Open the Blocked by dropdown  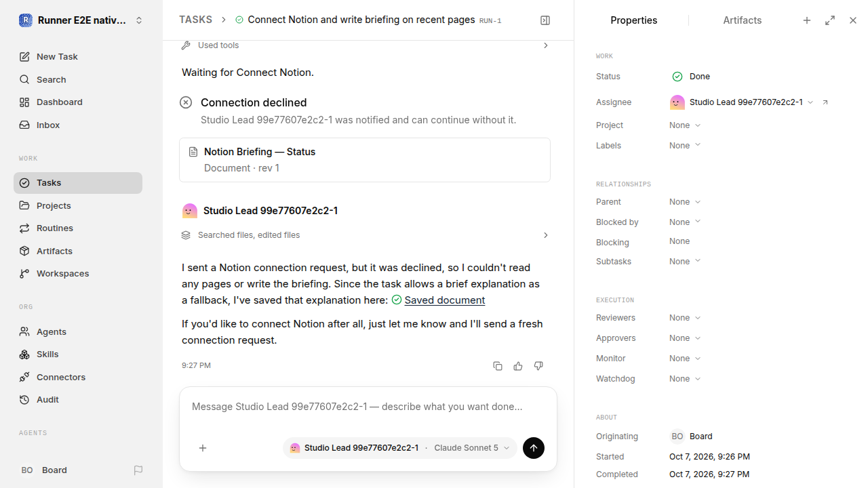[x=685, y=222]
